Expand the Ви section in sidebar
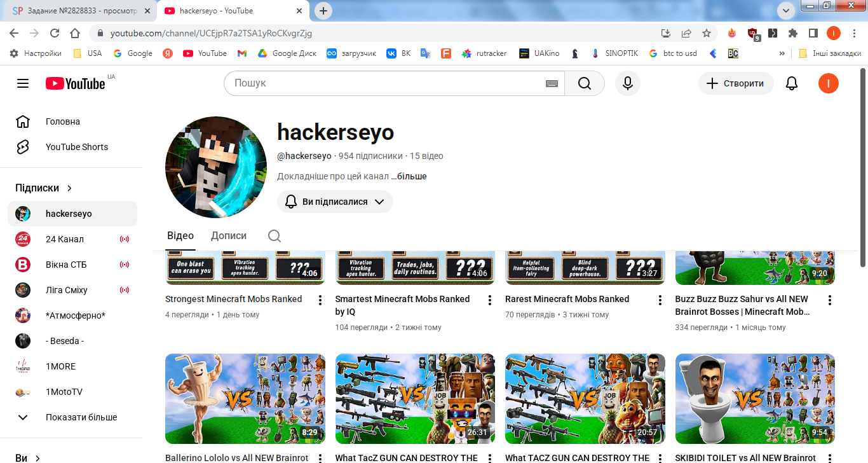 [37, 458]
